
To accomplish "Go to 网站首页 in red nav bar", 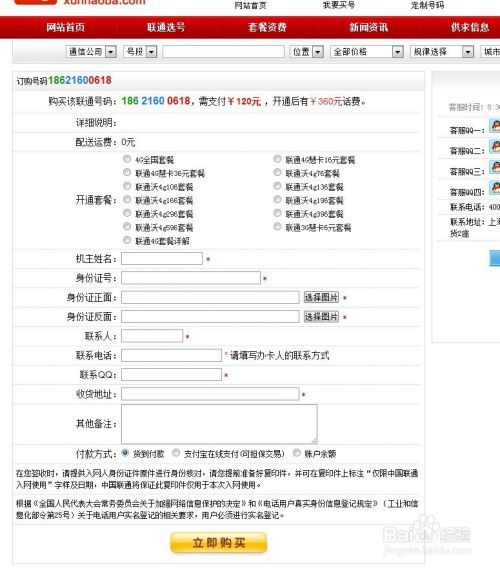I will tap(66, 27).
